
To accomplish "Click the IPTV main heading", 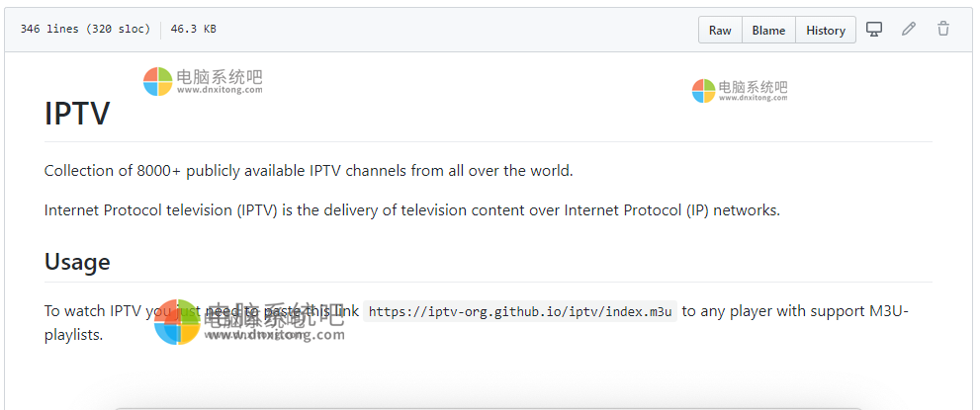I will pos(77,114).
